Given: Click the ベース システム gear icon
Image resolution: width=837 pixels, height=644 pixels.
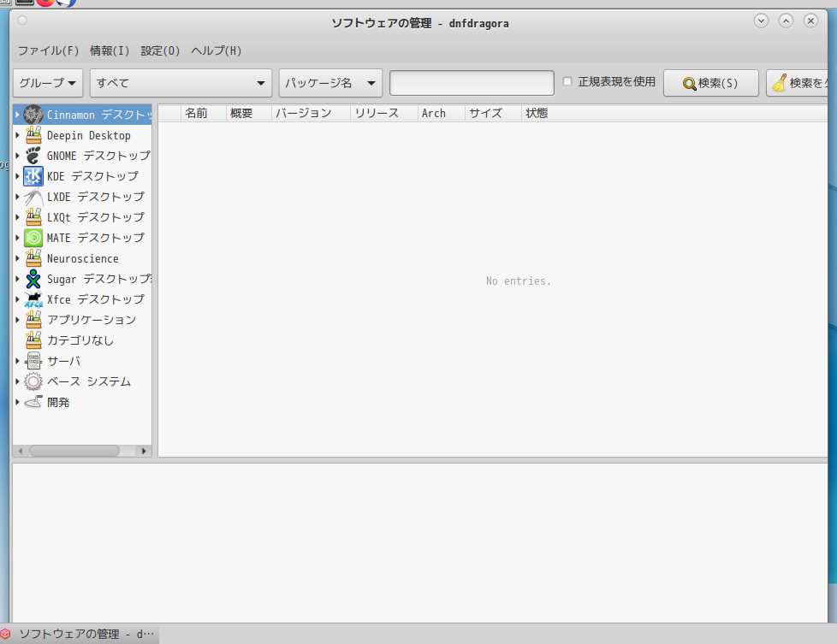Looking at the screenshot, I should point(33,381).
